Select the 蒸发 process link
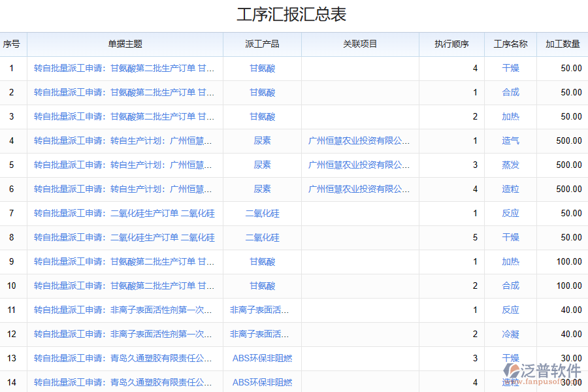Screen dimensions: 588x392 tap(510, 165)
